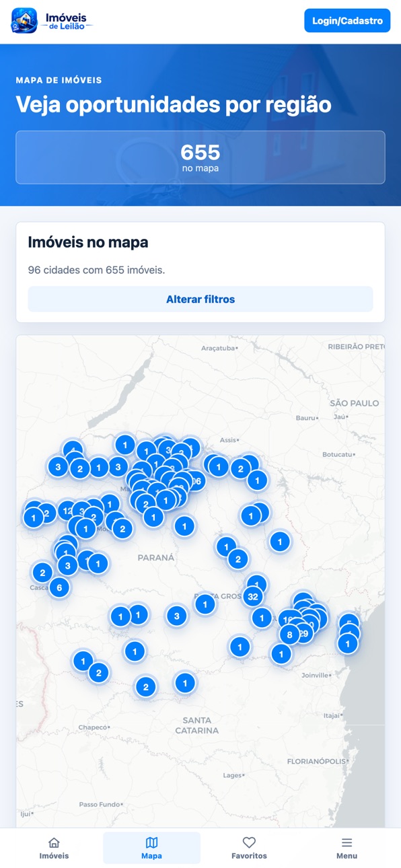The height and width of the screenshot is (868, 401).
Task: Click the marker labeled 4 at the map's northwest
Action: point(73,450)
